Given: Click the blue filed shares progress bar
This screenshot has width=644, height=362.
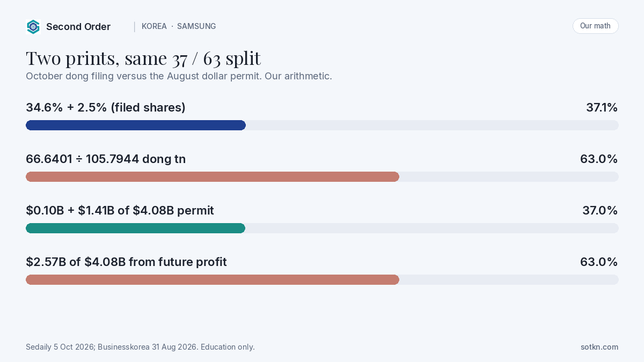Looking at the screenshot, I should (136, 125).
